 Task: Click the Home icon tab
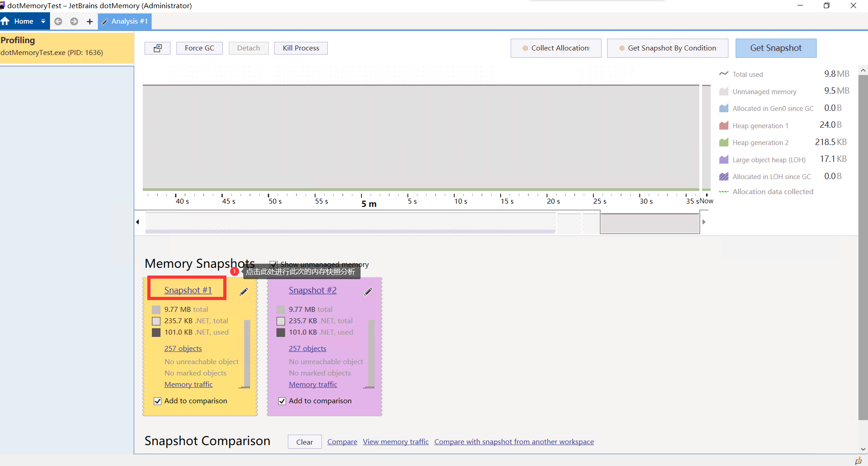[17, 21]
